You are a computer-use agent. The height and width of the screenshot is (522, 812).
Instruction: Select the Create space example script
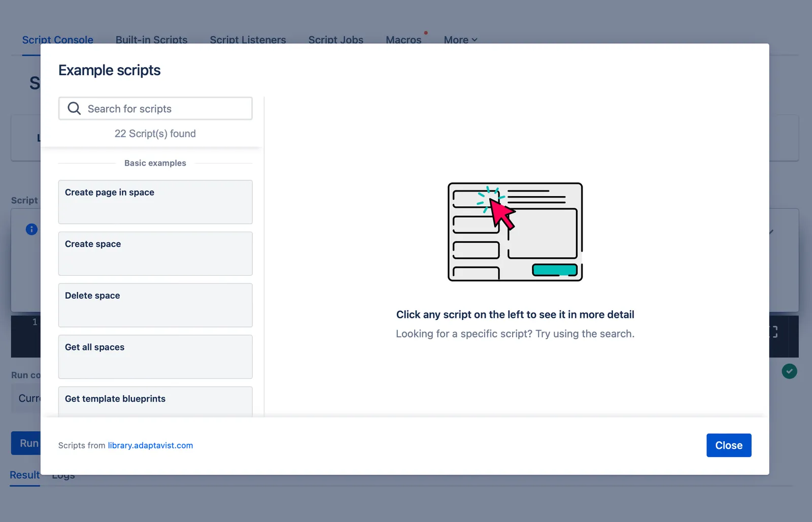point(155,254)
